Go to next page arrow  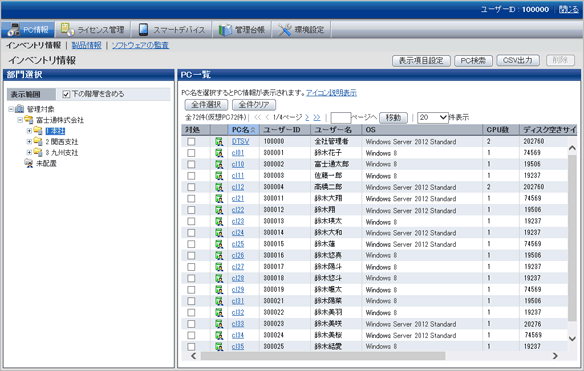(x=307, y=118)
